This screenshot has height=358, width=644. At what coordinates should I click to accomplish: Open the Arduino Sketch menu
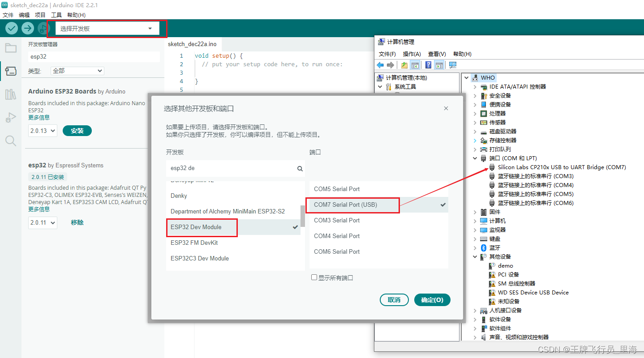point(40,15)
